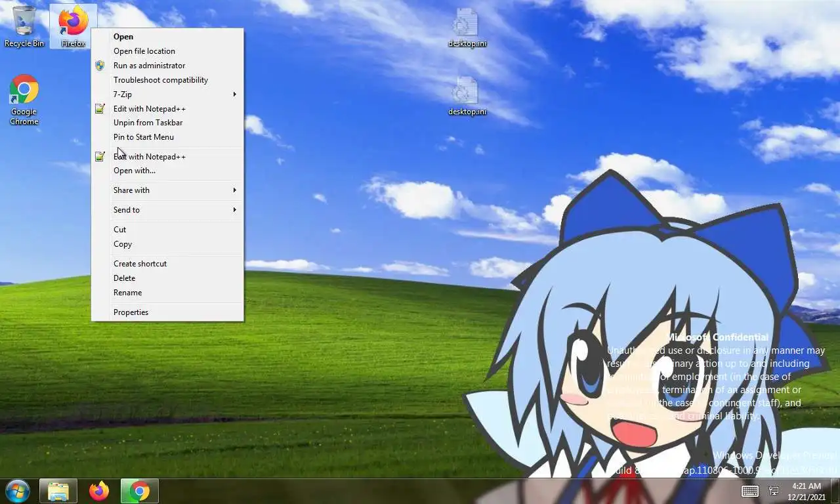
Task: Click the lower Notepad++ icon in the menu
Action: 100,157
